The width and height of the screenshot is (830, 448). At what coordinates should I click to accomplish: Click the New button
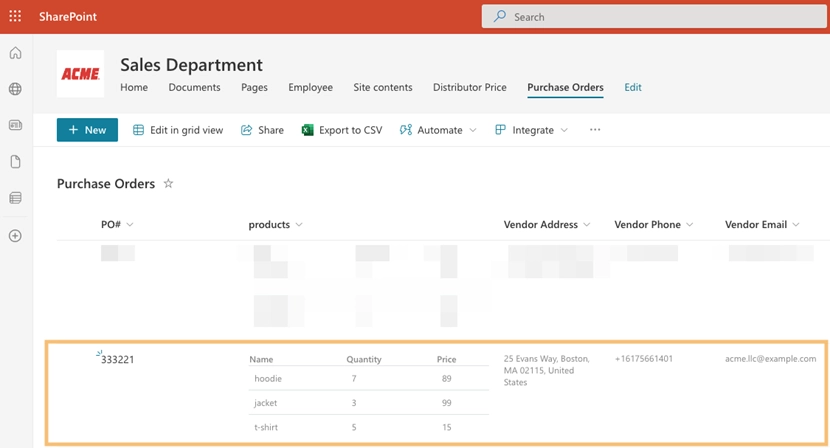pos(87,130)
